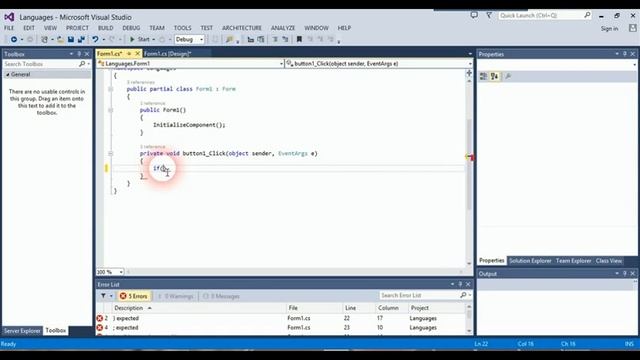Open the TOOLS menu
Image resolution: width=640 pixels, height=360 pixels.
[x=182, y=28]
